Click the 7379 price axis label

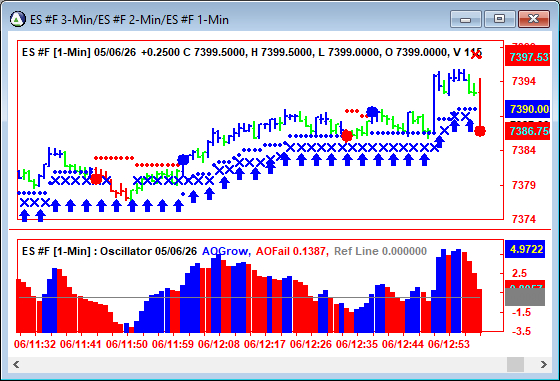click(524, 185)
